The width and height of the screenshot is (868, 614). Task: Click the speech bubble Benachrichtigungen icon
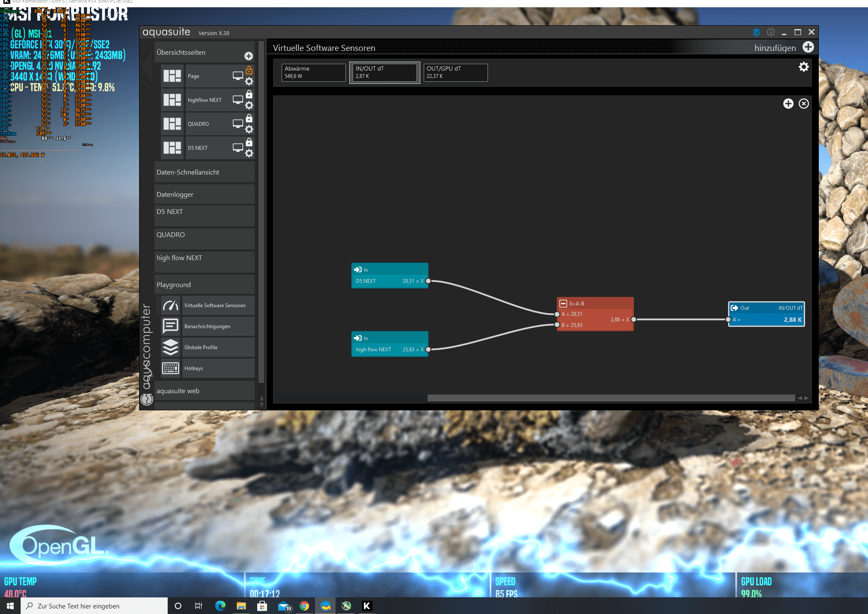coord(170,326)
